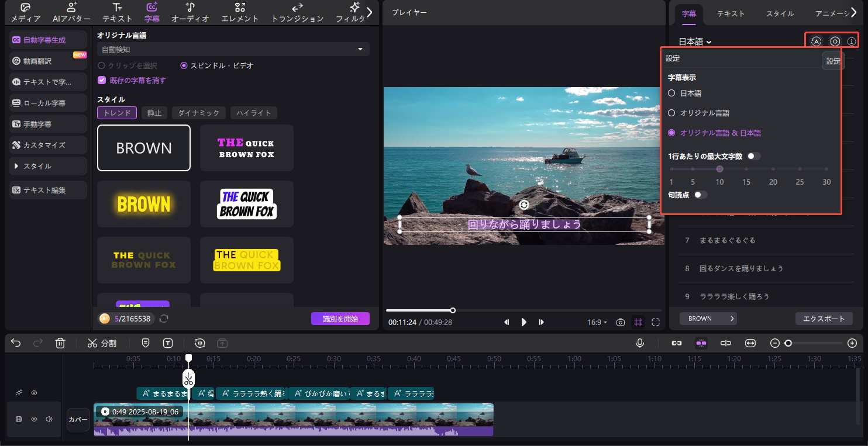Click the undo arrow in timeline toolbar
This screenshot has height=446, width=868.
pyautogui.click(x=16, y=343)
